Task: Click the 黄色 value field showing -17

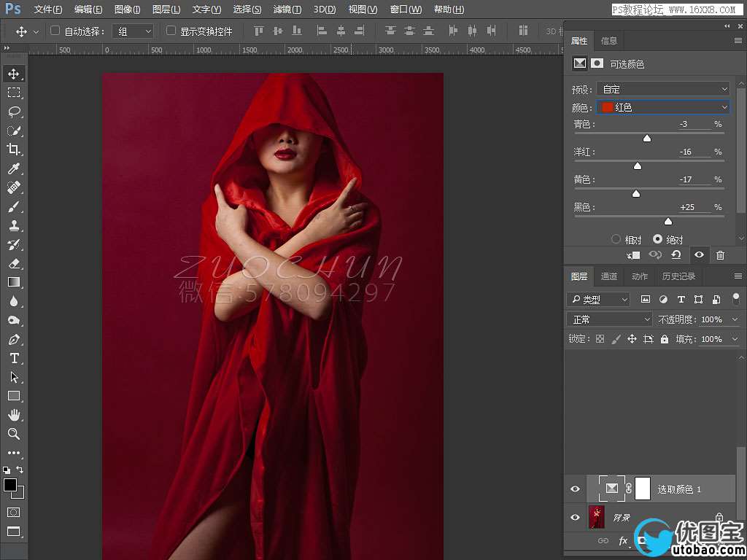Action: (x=694, y=180)
